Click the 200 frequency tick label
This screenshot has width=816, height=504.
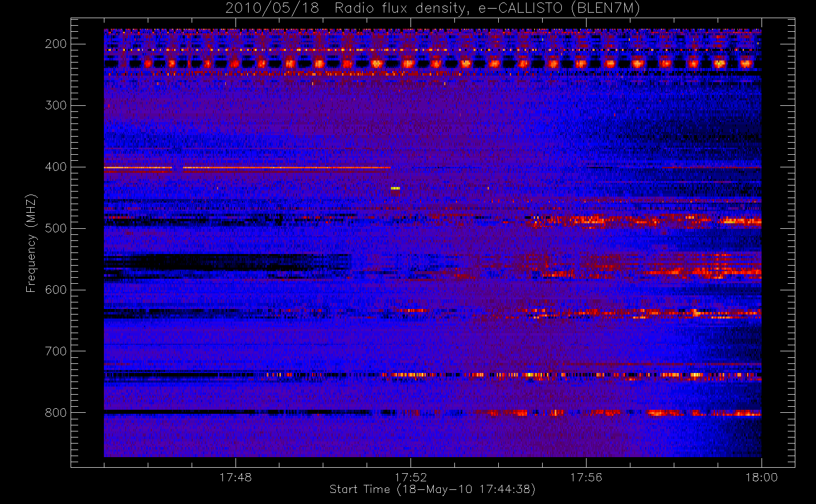[x=55, y=44]
